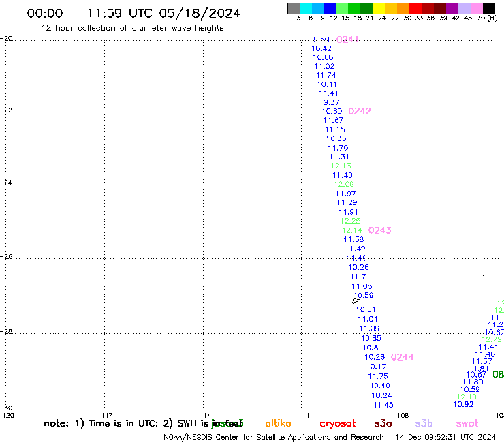
Task: Click the 's3b' satellite legend label
Action: click(424, 423)
